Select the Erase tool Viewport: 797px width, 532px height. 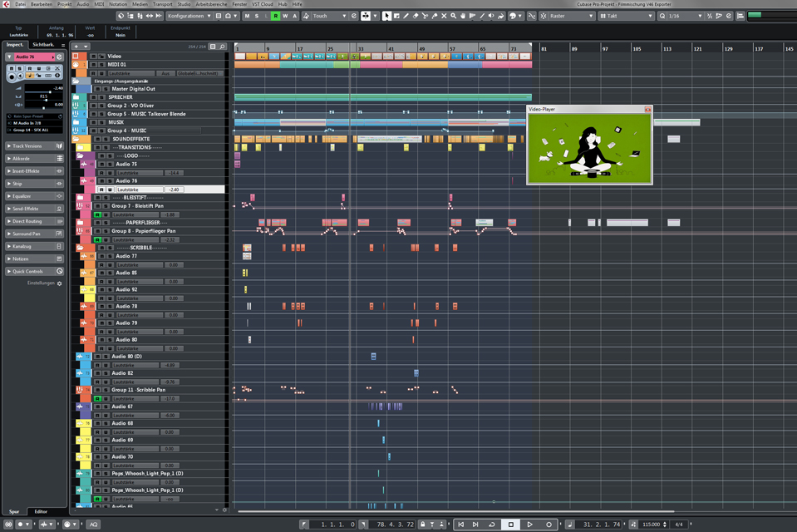click(416, 16)
